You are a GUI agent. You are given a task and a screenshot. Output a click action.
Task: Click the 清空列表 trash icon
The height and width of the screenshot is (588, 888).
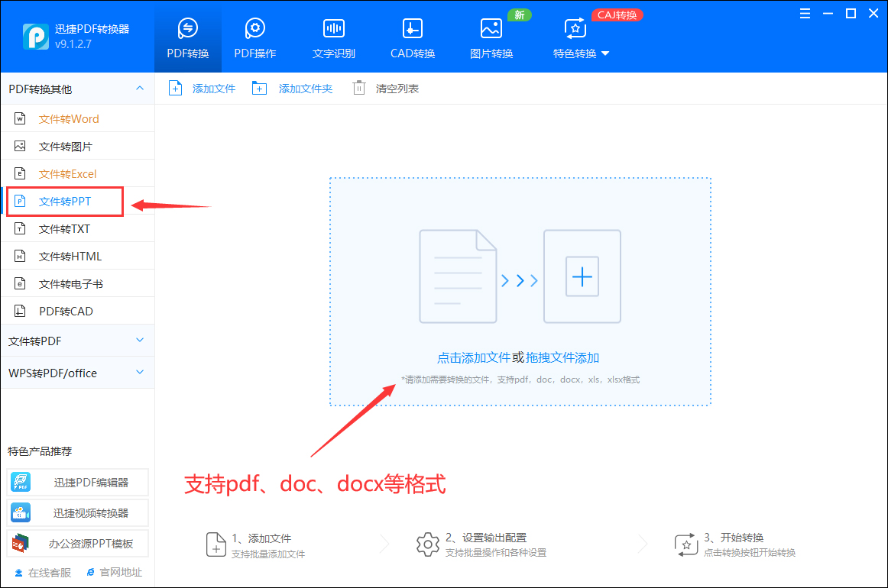tap(358, 88)
